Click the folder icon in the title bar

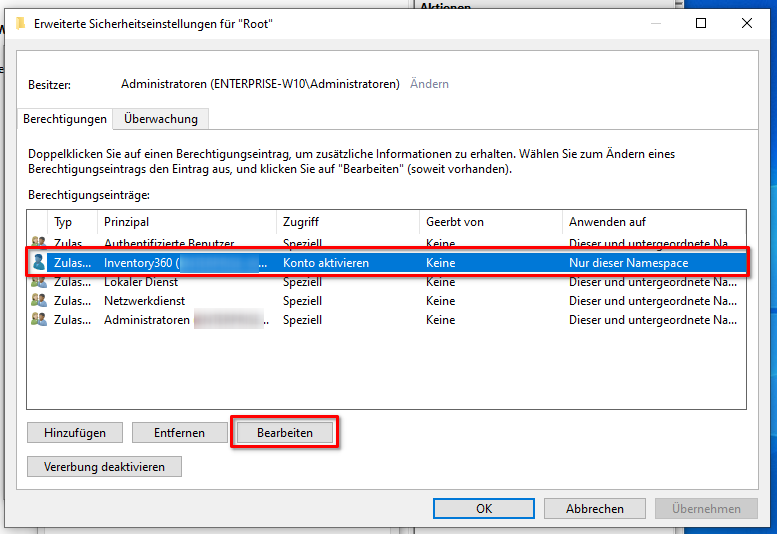point(20,24)
